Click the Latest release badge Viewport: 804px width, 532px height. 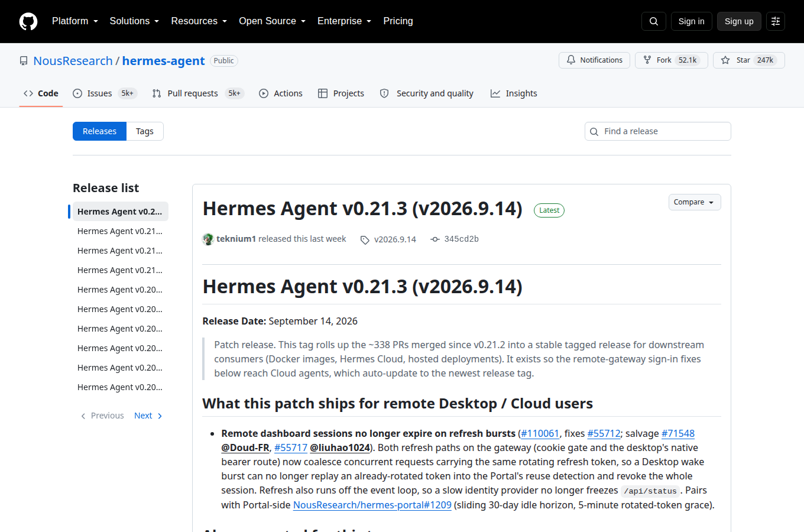[x=549, y=210]
